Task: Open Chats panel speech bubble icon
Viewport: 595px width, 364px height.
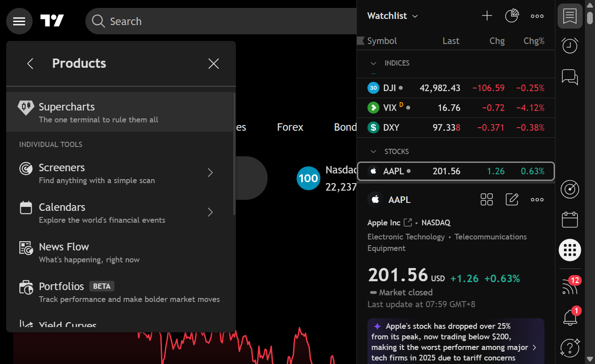Action: point(570,77)
